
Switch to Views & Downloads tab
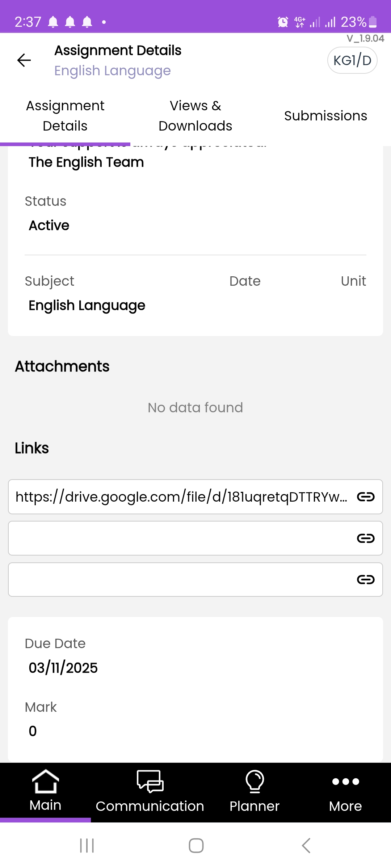click(195, 116)
